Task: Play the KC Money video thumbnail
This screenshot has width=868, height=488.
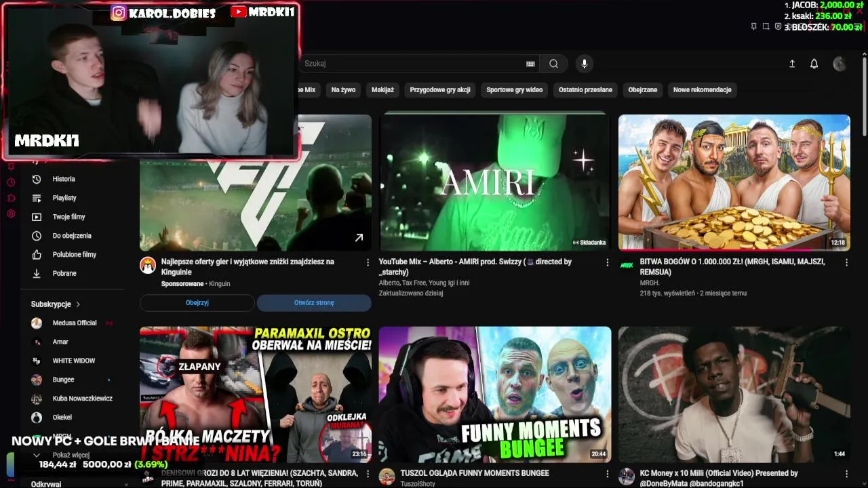Action: click(734, 394)
